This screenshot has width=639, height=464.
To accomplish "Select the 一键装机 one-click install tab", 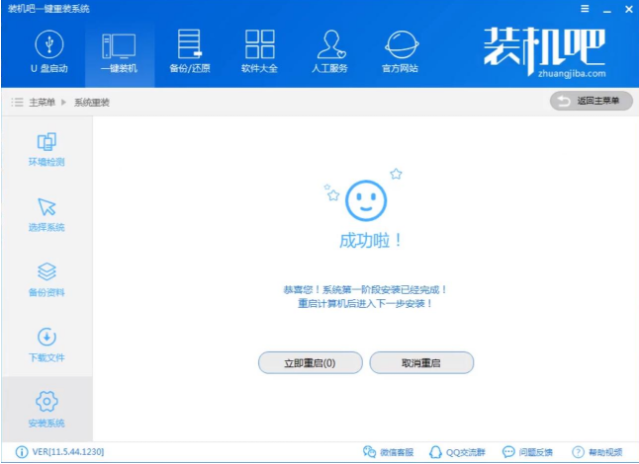I will [x=119, y=52].
